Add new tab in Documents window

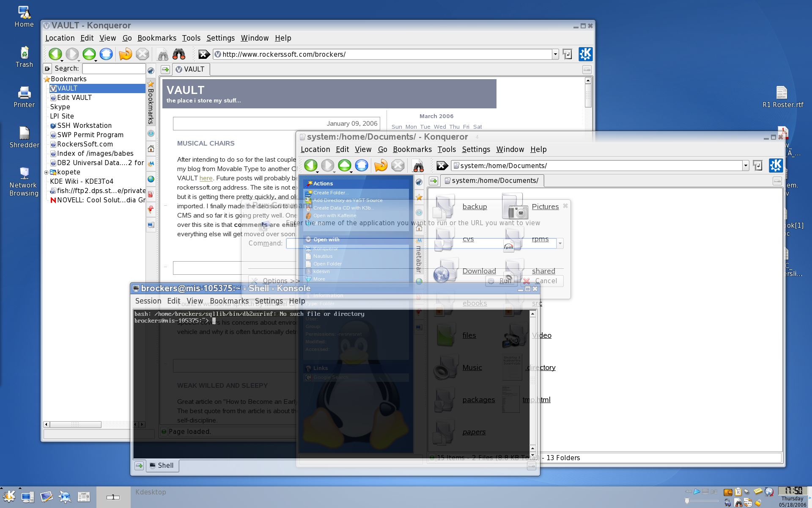click(x=433, y=181)
